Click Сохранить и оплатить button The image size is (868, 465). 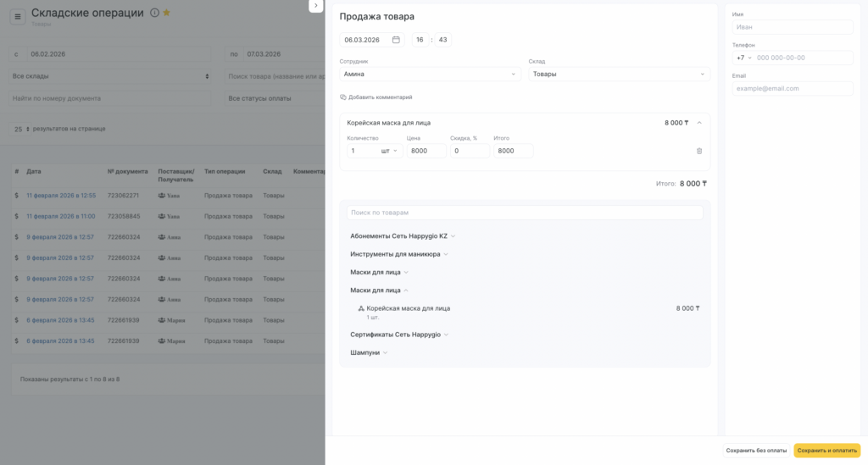[826, 451]
